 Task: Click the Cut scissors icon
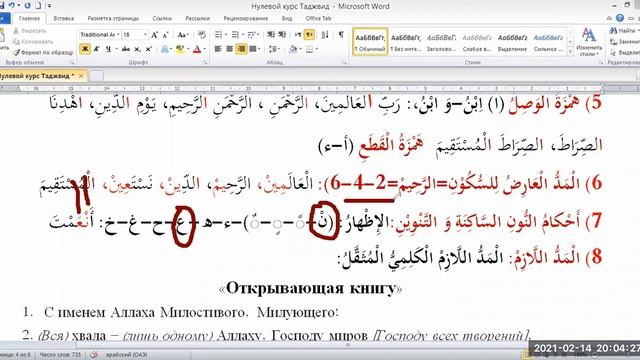coord(16,31)
